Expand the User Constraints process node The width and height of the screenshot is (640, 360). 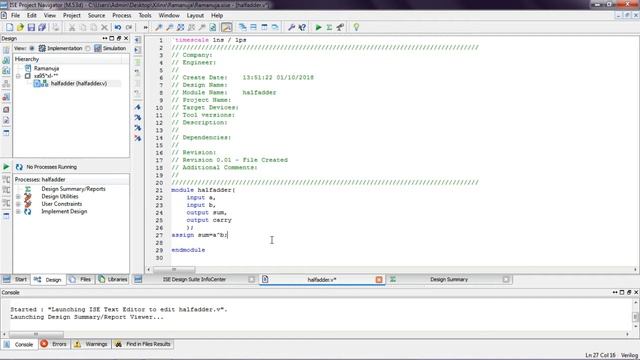(x=18, y=204)
